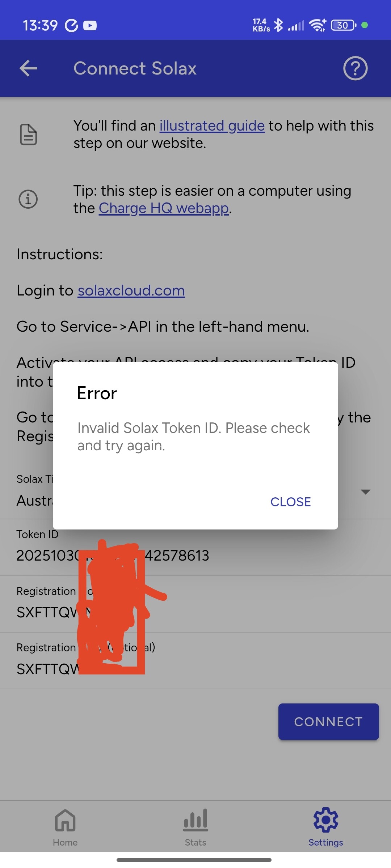The height and width of the screenshot is (868, 391).
Task: Tap the document guide icon
Action: [28, 135]
